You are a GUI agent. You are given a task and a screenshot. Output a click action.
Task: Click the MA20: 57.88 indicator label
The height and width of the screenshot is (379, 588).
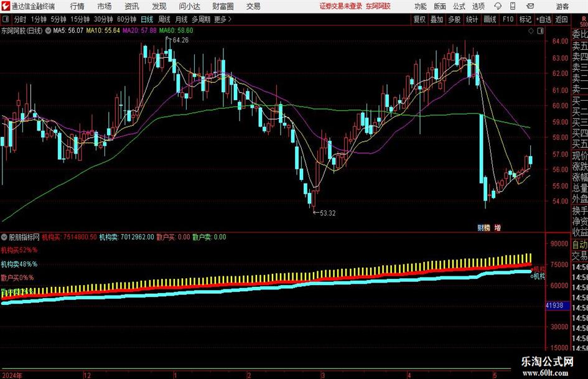pos(139,30)
